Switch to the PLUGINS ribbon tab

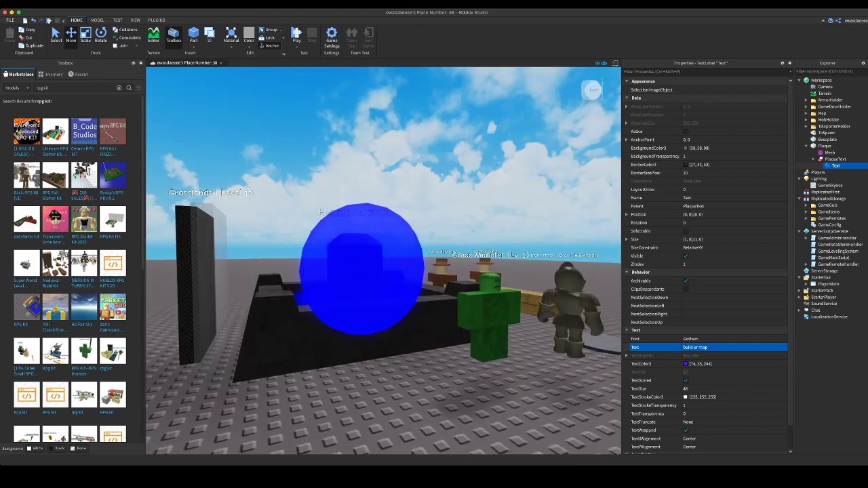pos(157,20)
